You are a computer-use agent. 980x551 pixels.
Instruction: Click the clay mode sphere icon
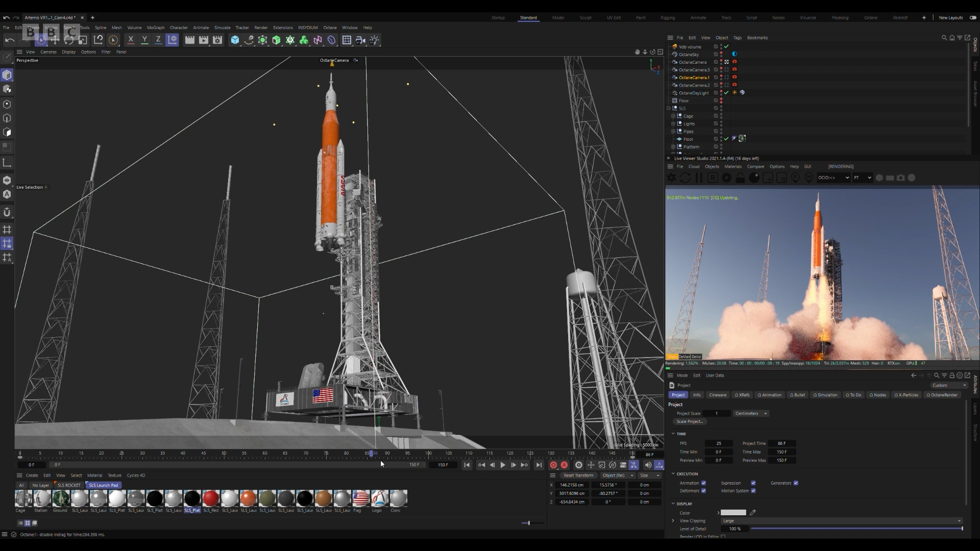pos(754,178)
